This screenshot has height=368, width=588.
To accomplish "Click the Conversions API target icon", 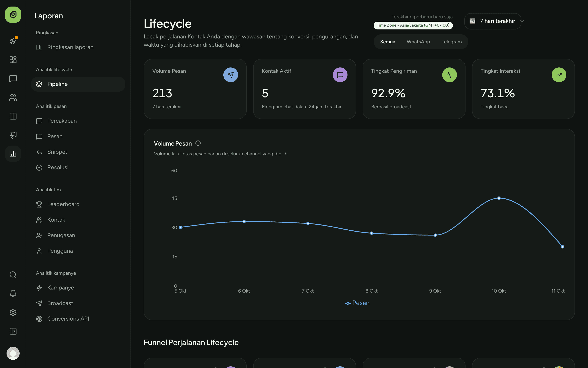I will point(39,319).
